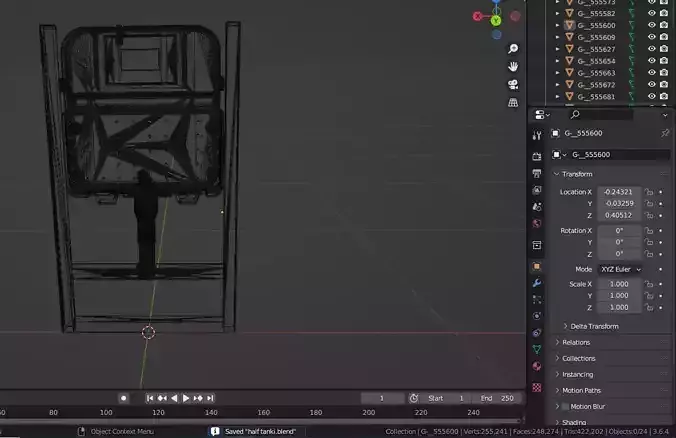This screenshot has height=438, width=676.
Task: Click the End frame 250 field
Action: (498, 398)
